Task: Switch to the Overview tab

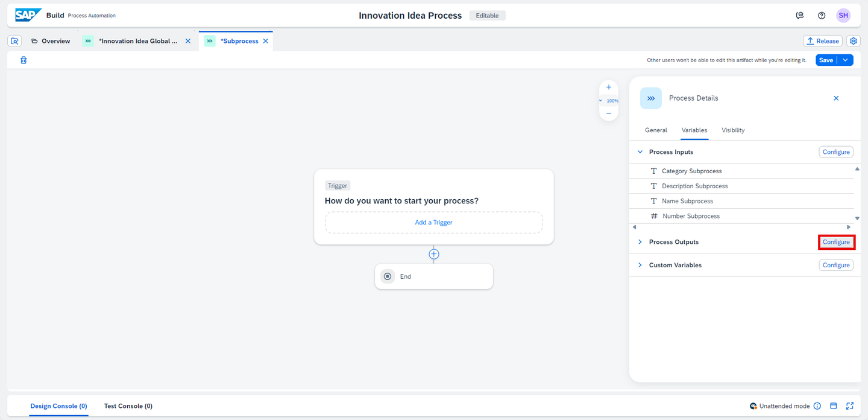Action: click(x=51, y=41)
